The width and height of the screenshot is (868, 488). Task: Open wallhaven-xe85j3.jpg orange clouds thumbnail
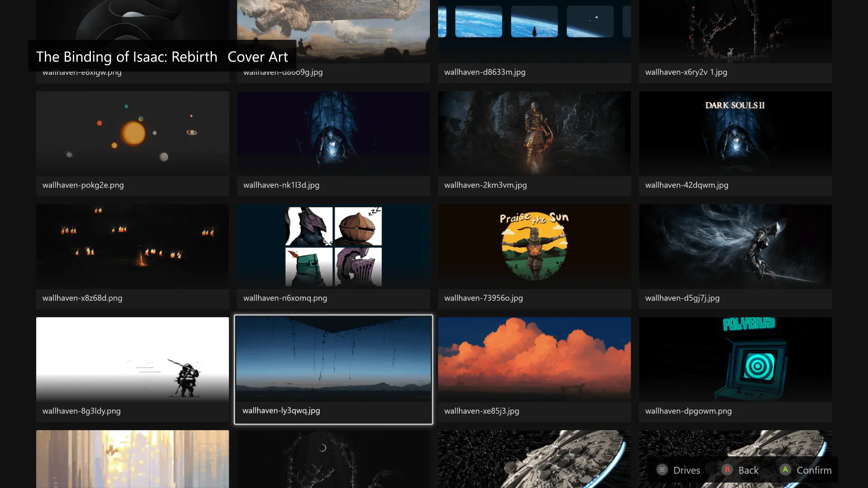coord(534,360)
